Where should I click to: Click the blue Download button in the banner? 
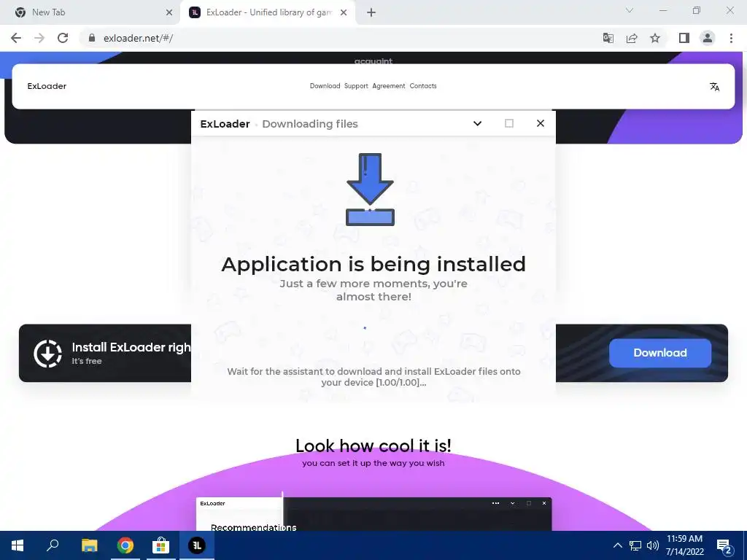coord(659,353)
